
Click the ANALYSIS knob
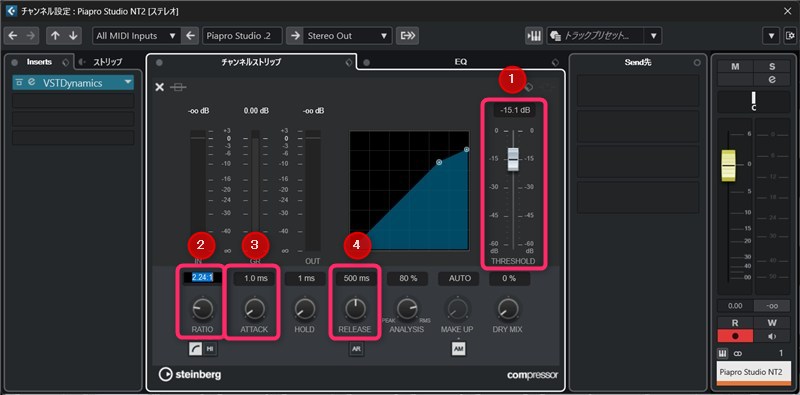pos(407,309)
